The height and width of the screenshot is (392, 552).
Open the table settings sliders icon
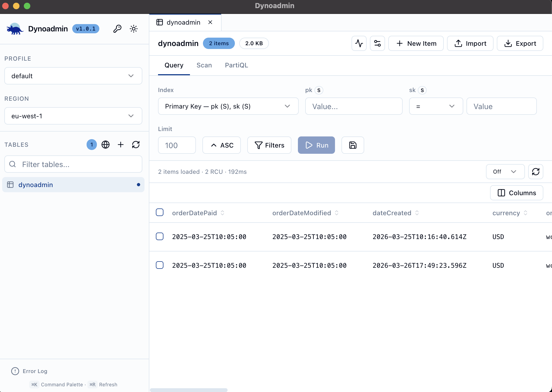(377, 43)
